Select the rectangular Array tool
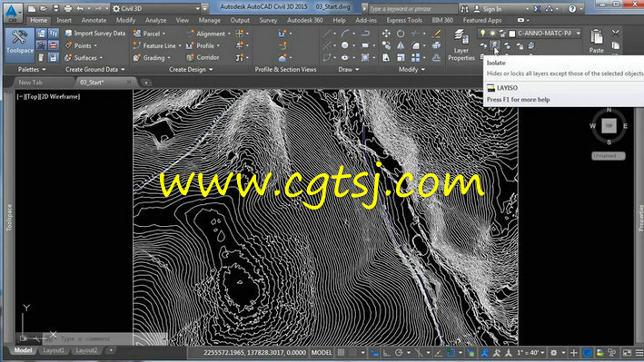The image size is (644, 362). (416, 58)
